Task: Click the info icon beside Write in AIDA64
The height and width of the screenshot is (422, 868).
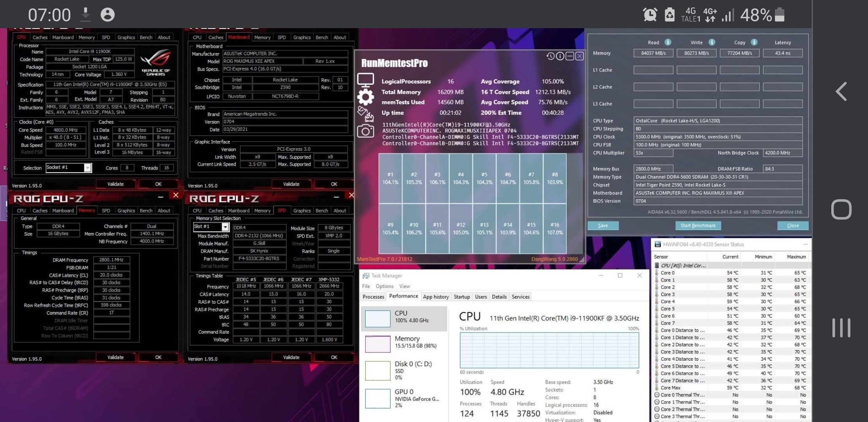Action: point(712,42)
